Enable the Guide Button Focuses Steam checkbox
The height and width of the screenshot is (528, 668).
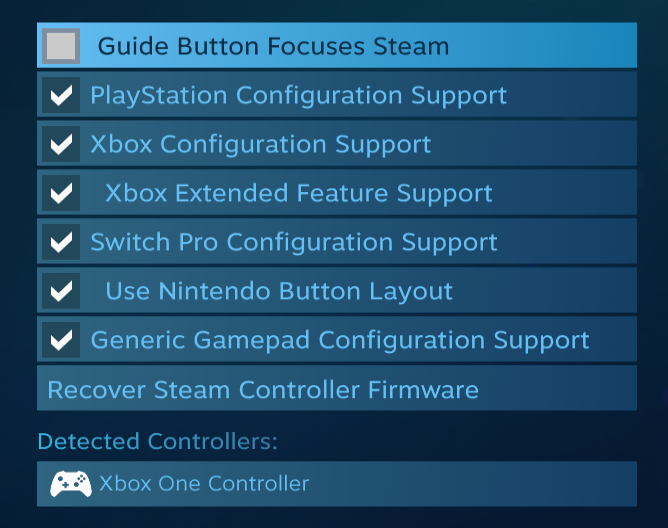(x=62, y=46)
